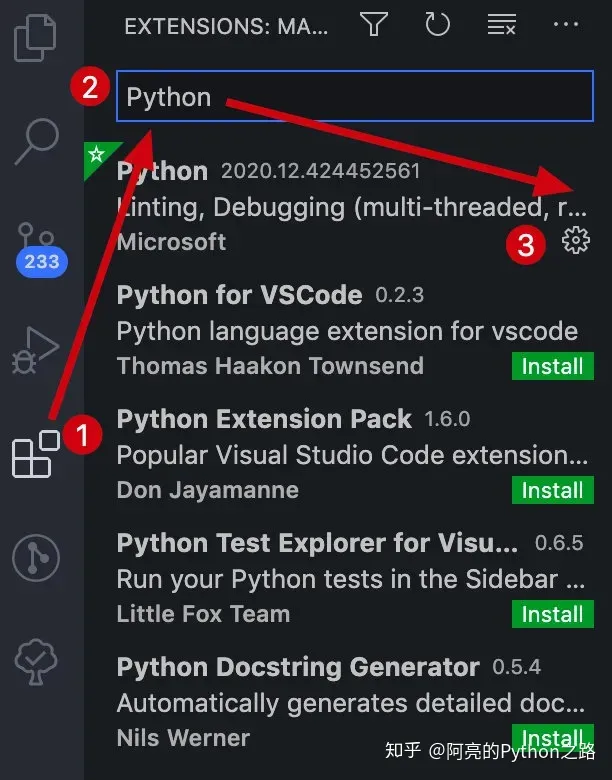Open Python Docstring Generator extension details
The height and width of the screenshot is (780, 612).
click(x=298, y=667)
